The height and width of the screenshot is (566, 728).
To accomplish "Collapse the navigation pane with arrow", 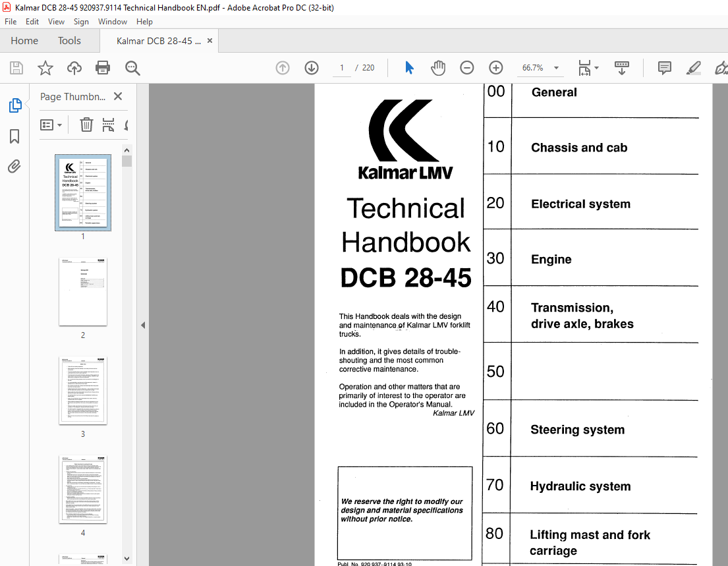I will coord(143,325).
